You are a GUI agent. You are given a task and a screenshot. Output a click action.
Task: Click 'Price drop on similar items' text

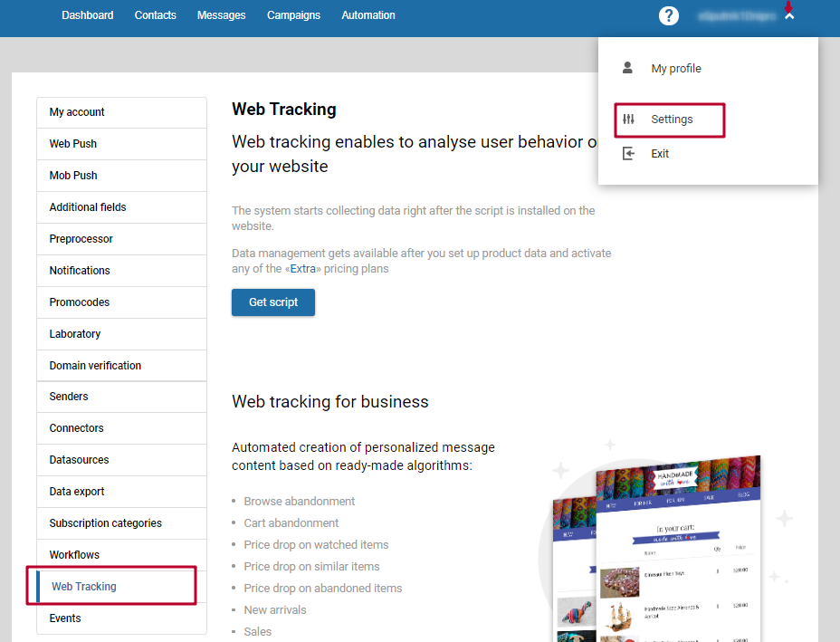point(311,567)
